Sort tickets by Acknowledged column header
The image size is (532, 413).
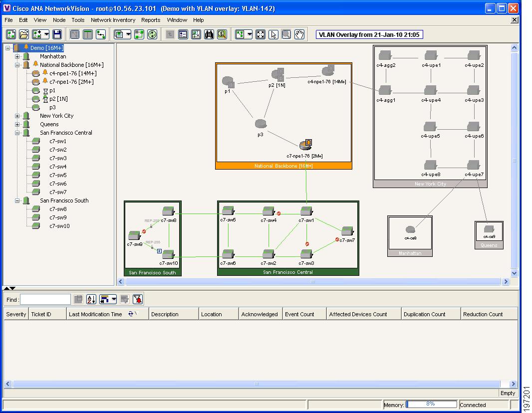(x=260, y=314)
